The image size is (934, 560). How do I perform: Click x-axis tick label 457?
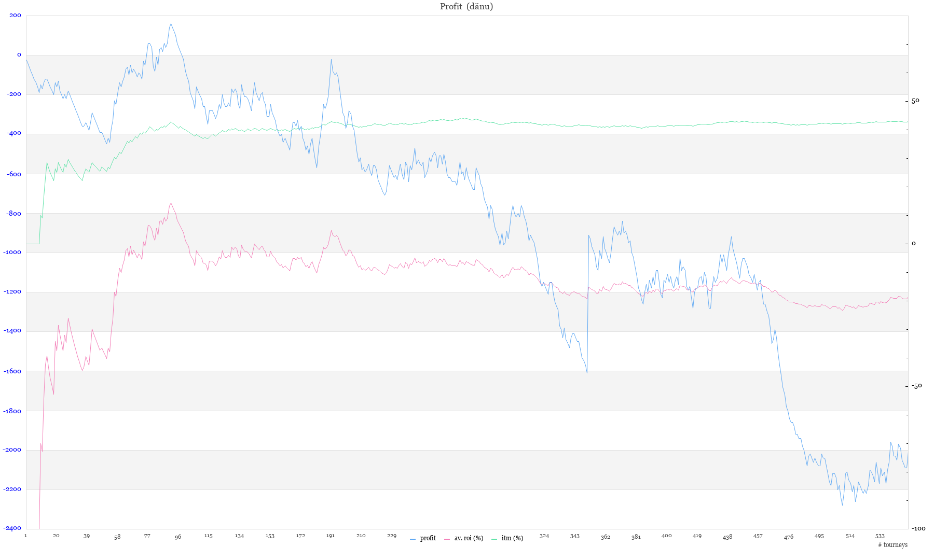[758, 536]
